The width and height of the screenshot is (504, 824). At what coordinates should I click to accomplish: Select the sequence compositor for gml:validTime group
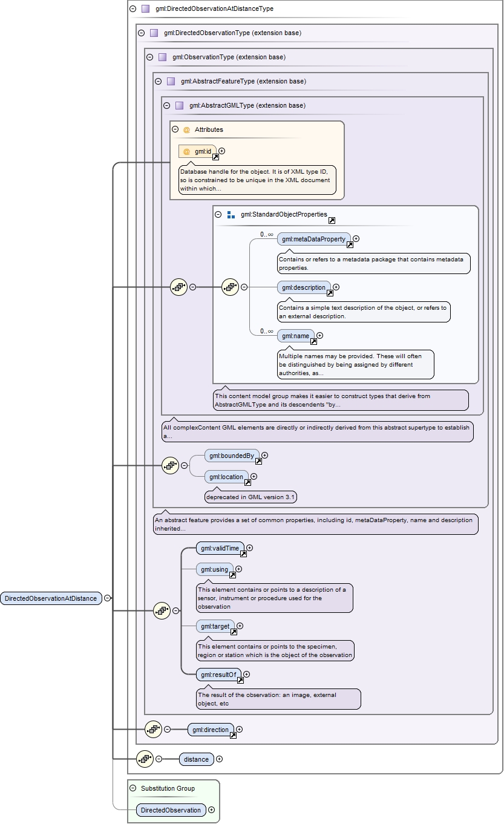[162, 611]
